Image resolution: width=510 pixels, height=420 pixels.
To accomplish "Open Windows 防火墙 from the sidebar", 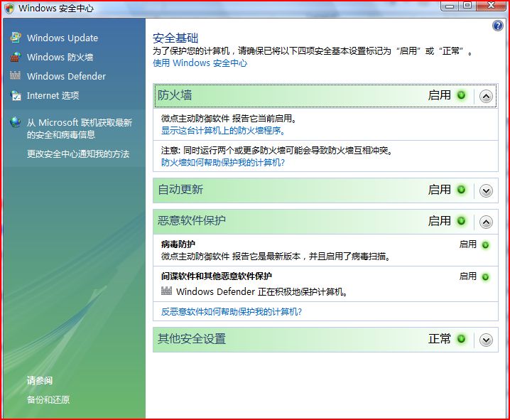I will tap(60, 58).
